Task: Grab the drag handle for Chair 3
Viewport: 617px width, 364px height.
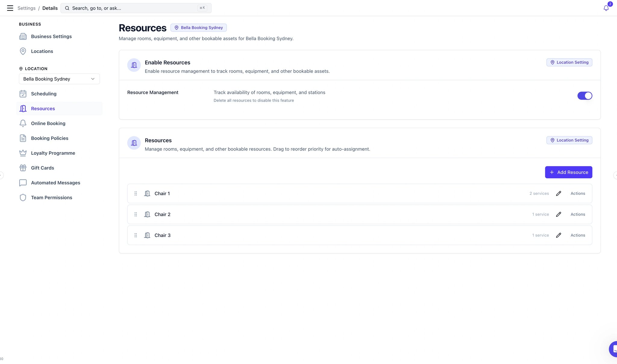Action: click(136, 235)
